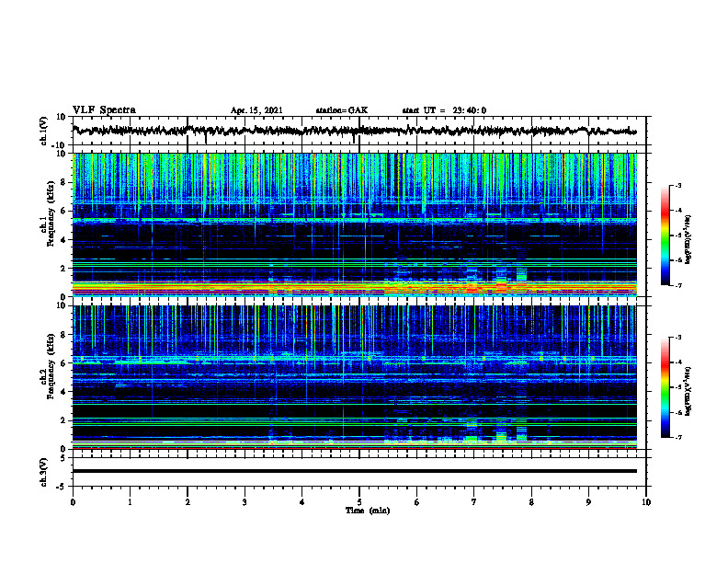The image size is (728, 563).
Task: Click the "2" kHz tick on ch.1 spectrogram
Action: tap(64, 268)
